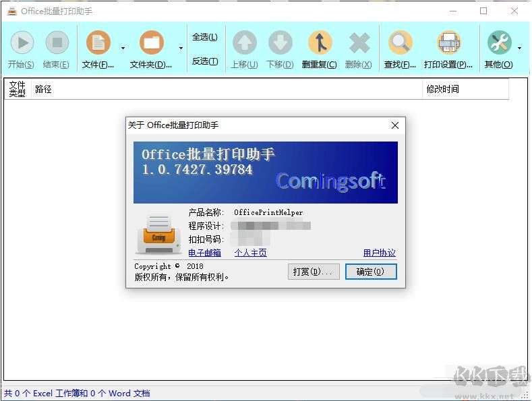Click the Move Up (上移) arrow icon
Viewport: 532px width, 401px height.
point(244,42)
